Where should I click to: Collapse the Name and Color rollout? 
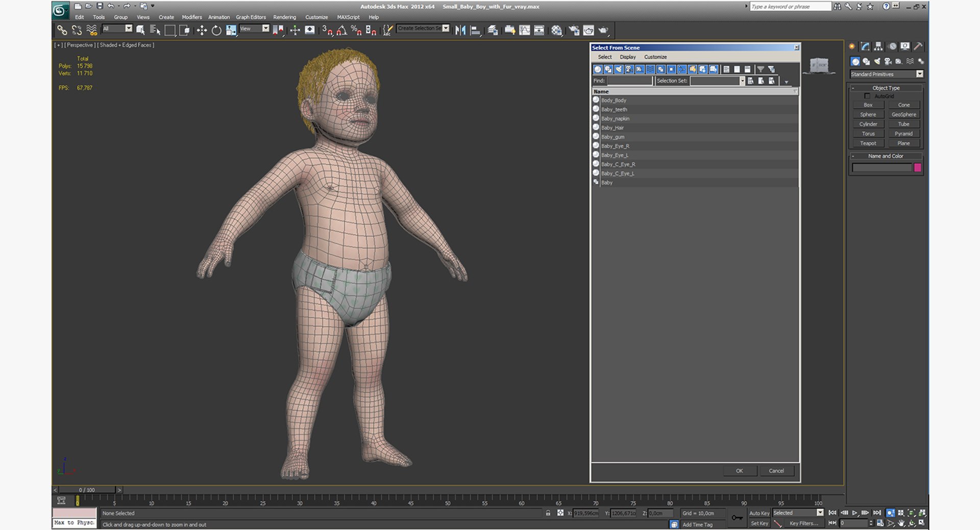pos(886,156)
